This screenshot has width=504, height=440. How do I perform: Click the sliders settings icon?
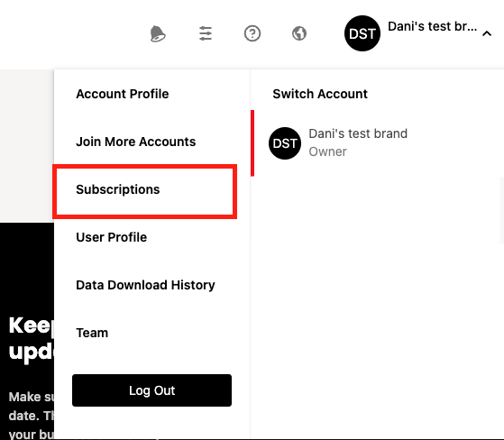(206, 33)
